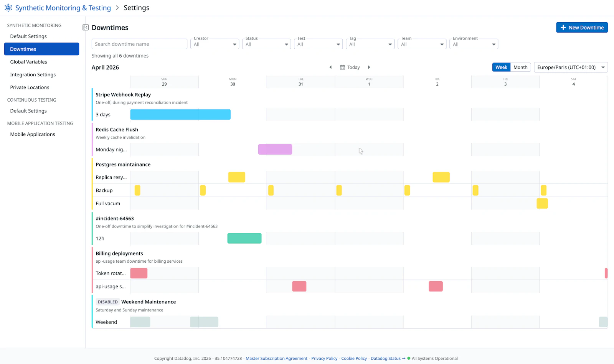
Task: Click plus icon in New Downtime button
Action: (x=563, y=28)
